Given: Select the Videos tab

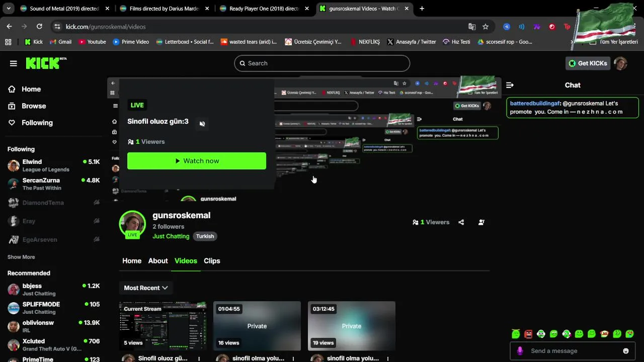Looking at the screenshot, I should (x=186, y=260).
